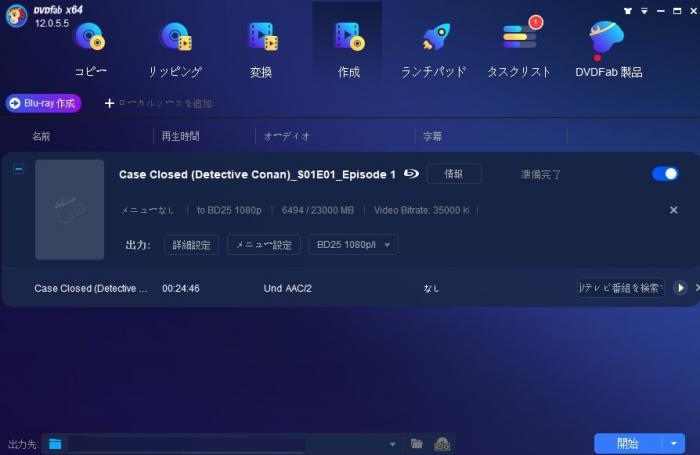The width and height of the screenshot is (700, 455).
Task: Browse output folder with folder icon
Action: 417,443
